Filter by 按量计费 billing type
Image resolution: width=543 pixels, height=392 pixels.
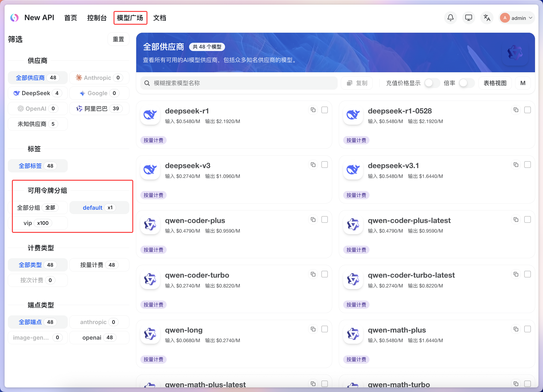click(99, 265)
